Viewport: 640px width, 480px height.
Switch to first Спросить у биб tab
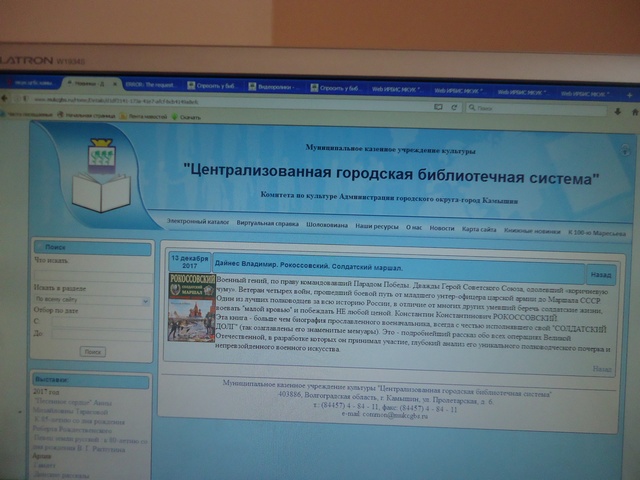tap(211, 86)
